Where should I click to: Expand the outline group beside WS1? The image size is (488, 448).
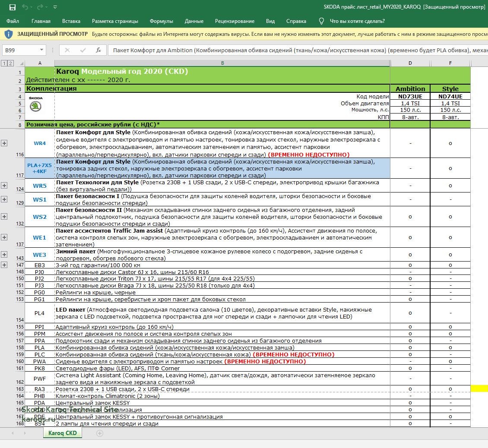4,199
